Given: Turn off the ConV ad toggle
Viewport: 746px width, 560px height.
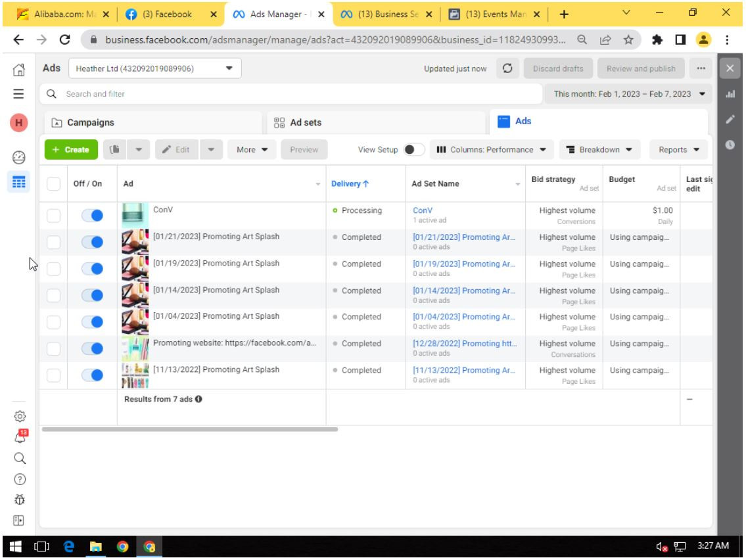Looking at the screenshot, I should (x=92, y=216).
